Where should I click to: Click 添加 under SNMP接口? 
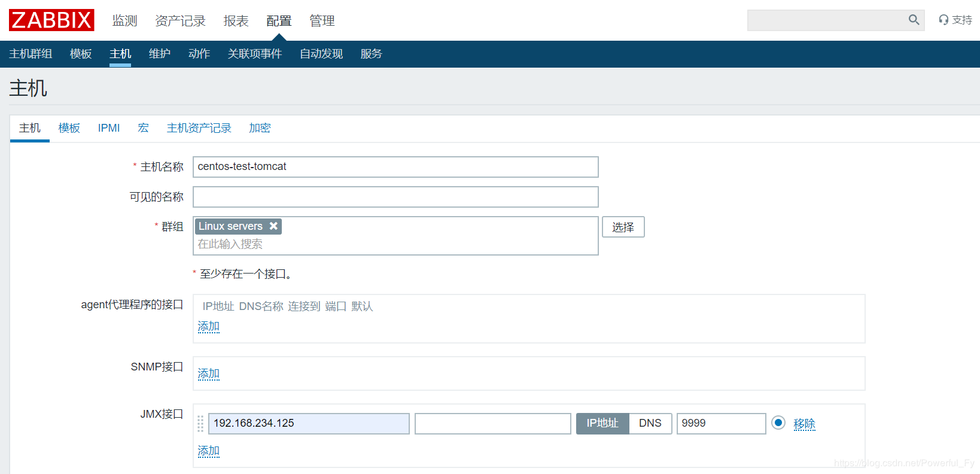209,374
